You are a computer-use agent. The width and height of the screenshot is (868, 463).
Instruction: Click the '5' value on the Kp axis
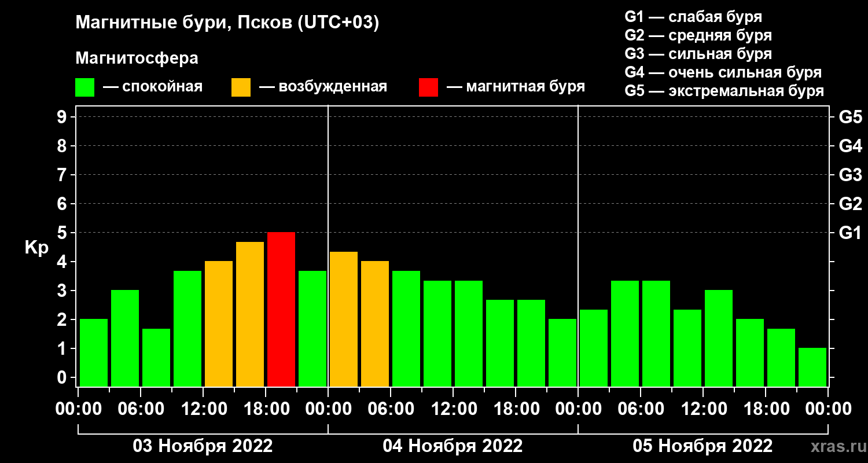click(63, 233)
